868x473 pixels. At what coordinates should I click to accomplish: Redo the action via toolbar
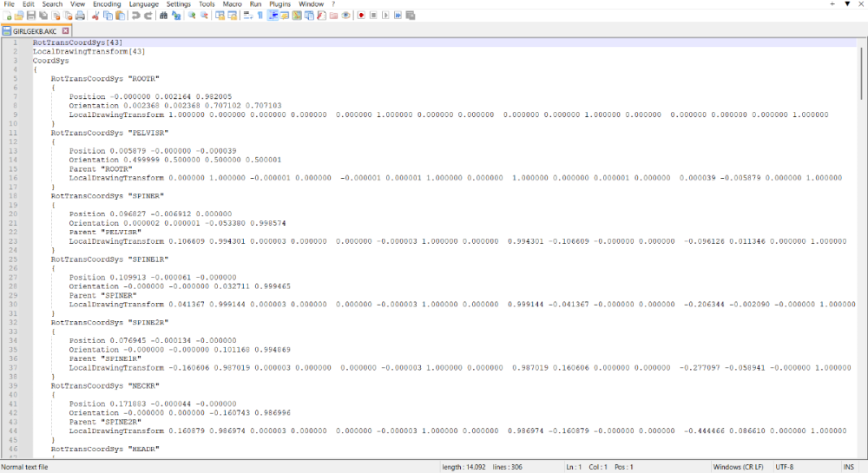point(148,16)
